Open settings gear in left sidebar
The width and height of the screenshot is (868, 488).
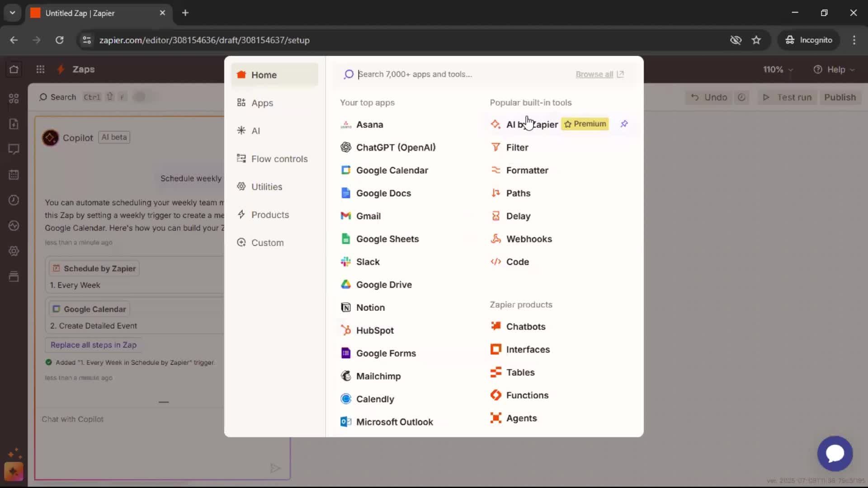(x=14, y=251)
